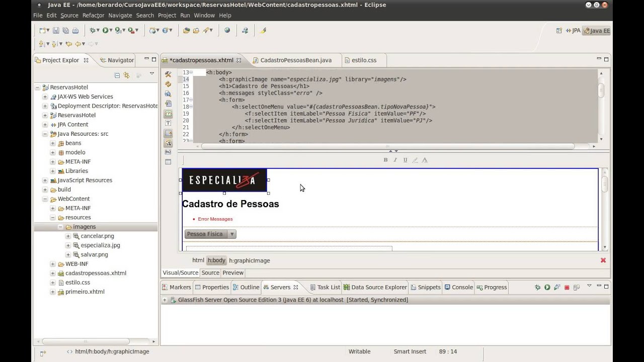Open the Refactor menu

[x=93, y=16]
